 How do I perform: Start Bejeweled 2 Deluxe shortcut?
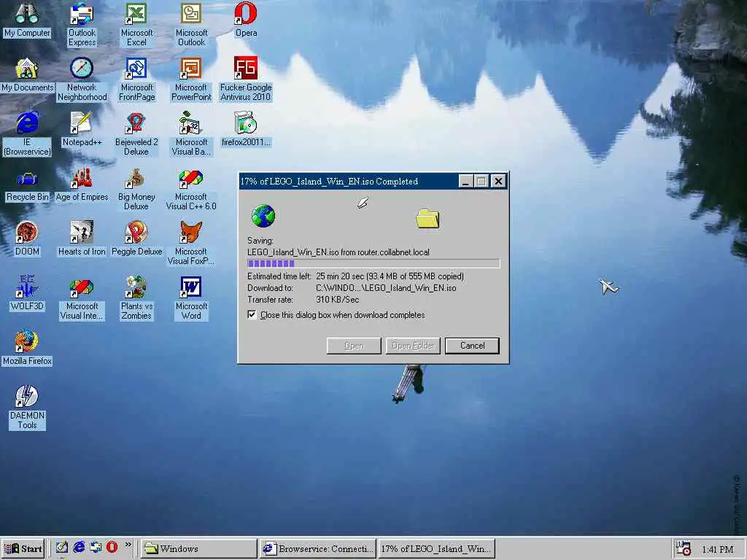(136, 133)
